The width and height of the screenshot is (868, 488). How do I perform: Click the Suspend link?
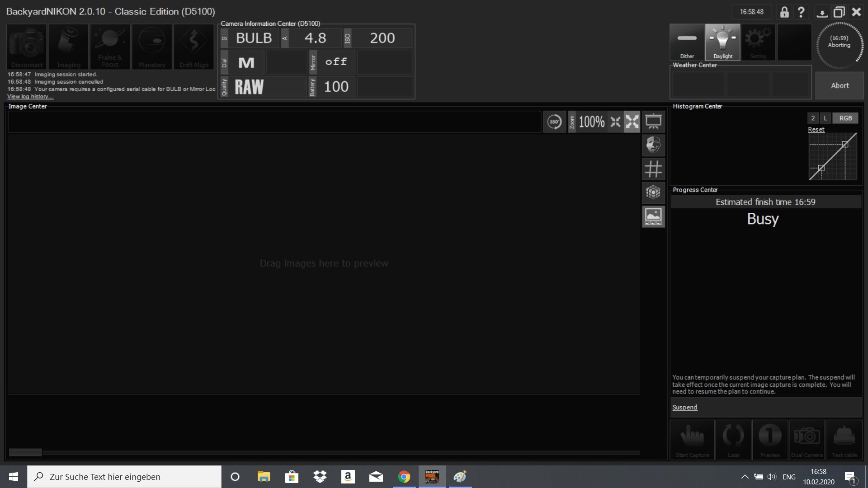tap(684, 407)
